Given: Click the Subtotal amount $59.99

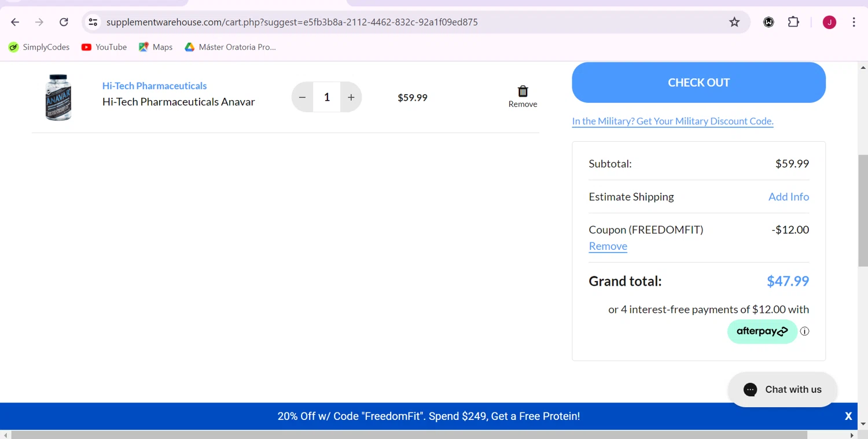Looking at the screenshot, I should coord(792,164).
